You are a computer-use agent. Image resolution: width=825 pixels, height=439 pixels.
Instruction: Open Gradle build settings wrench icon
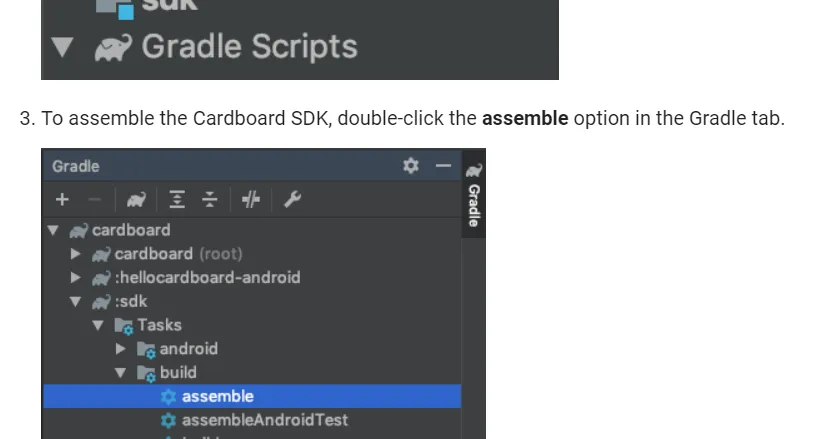click(292, 200)
